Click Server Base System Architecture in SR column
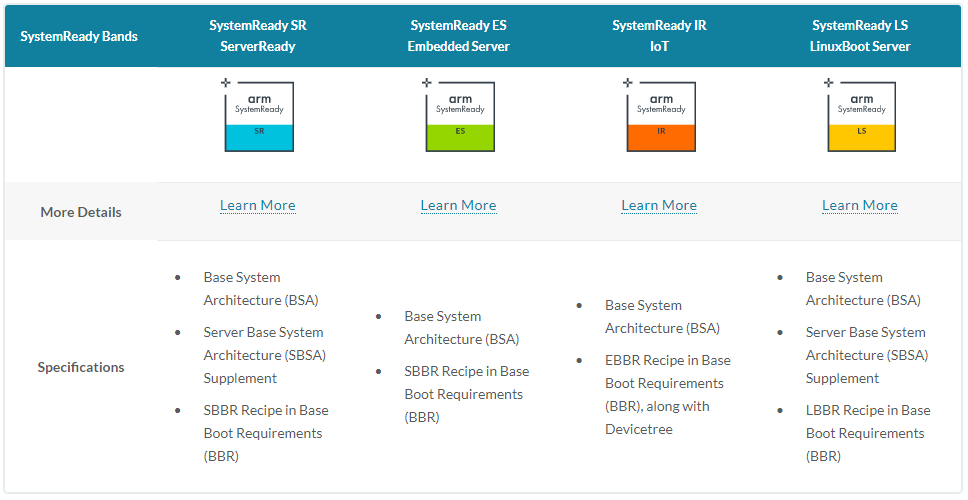 (x=265, y=355)
